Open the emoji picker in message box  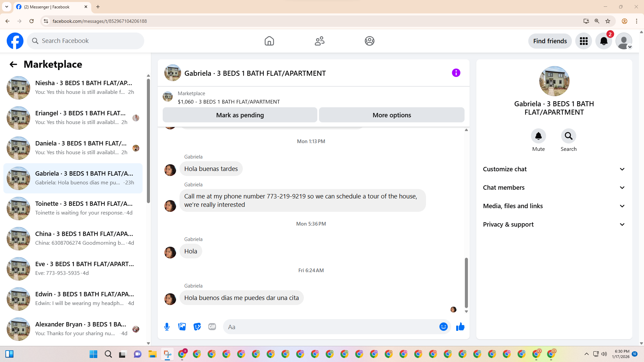click(x=443, y=327)
